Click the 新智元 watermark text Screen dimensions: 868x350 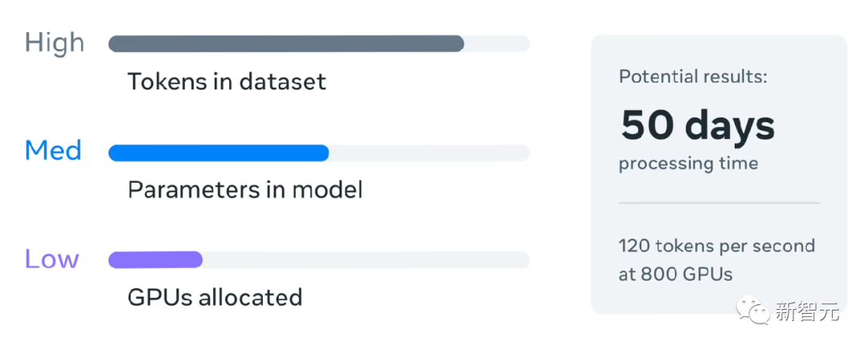807,312
